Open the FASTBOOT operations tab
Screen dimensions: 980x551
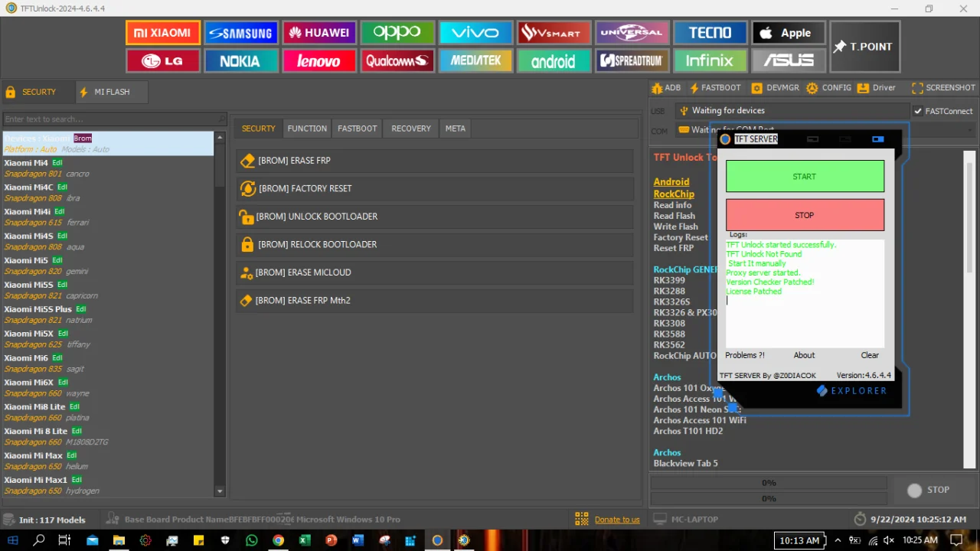(357, 129)
